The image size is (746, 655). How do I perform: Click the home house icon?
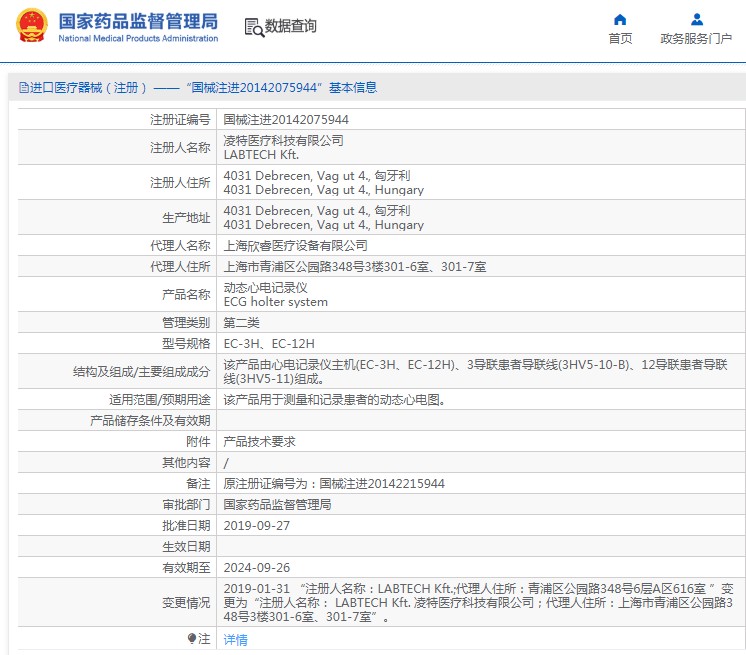[x=620, y=20]
